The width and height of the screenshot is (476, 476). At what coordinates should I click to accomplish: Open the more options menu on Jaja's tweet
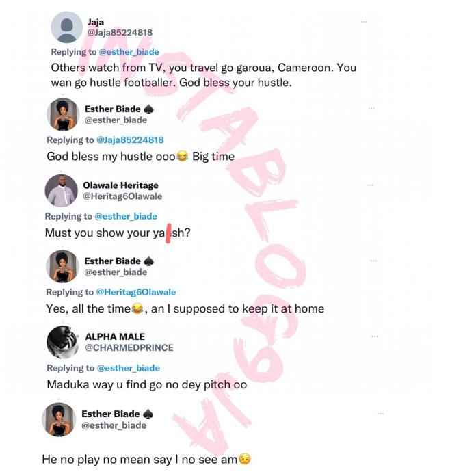364,22
